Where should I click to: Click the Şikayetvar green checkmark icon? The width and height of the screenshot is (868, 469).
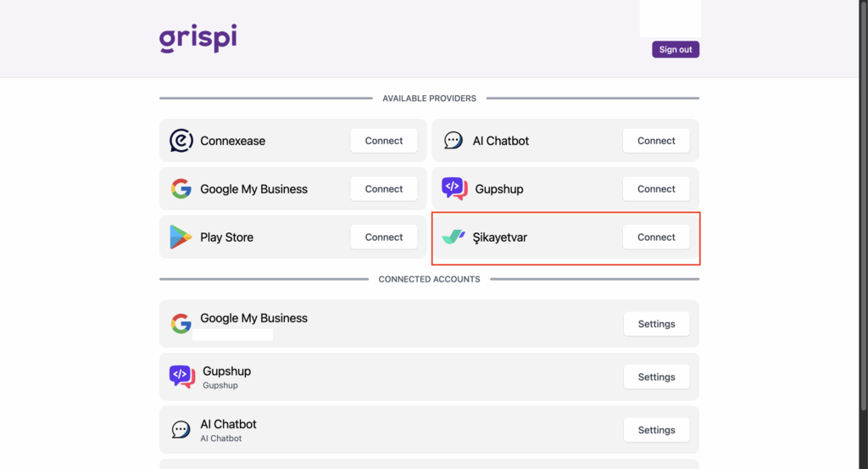tap(453, 237)
